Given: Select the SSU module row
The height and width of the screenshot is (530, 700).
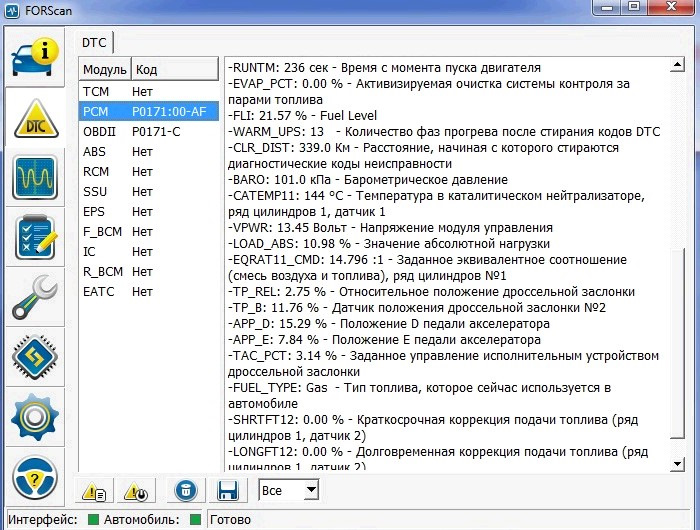Looking at the screenshot, I should click(x=149, y=192).
